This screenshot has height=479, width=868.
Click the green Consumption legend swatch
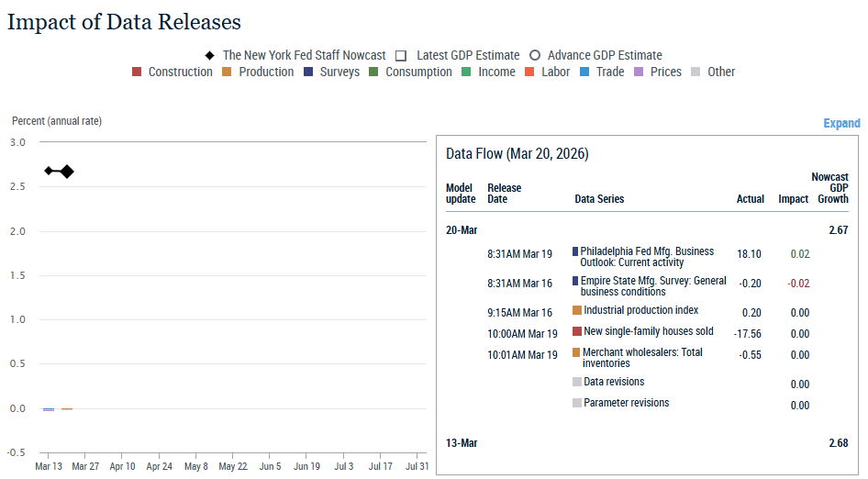click(373, 72)
